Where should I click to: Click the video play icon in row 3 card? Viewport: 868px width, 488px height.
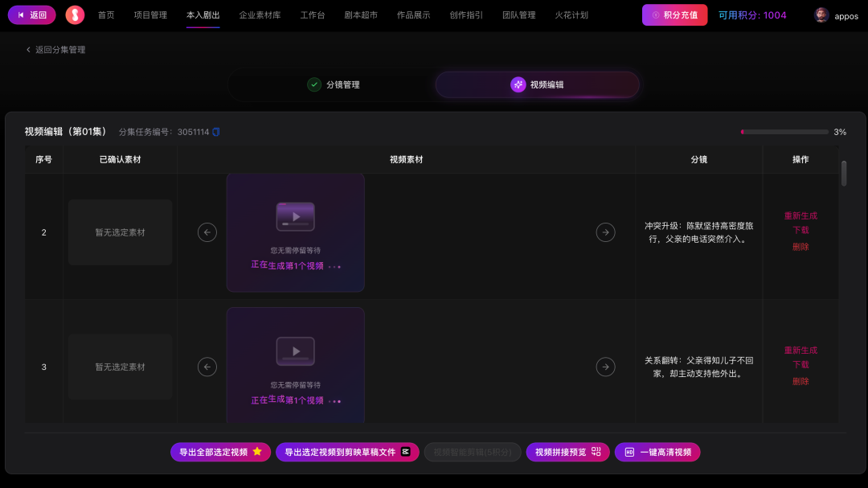pos(295,351)
